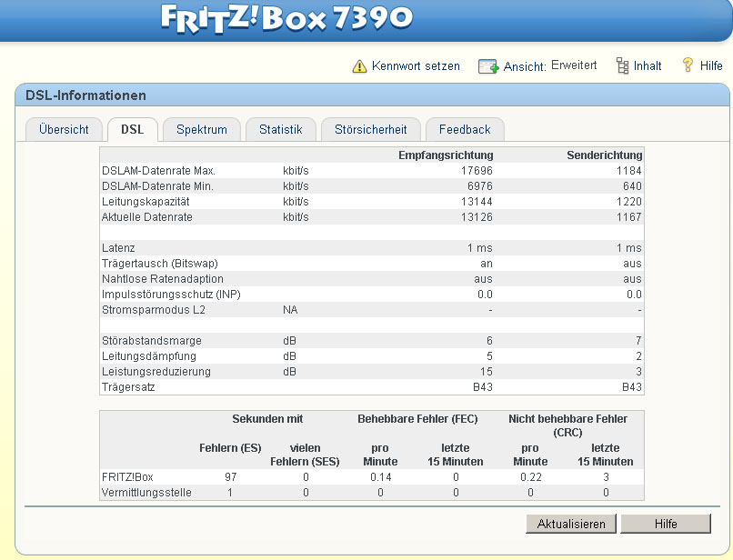
Task: Click the FRITZ!Box ES value 97
Action: [x=230, y=476]
